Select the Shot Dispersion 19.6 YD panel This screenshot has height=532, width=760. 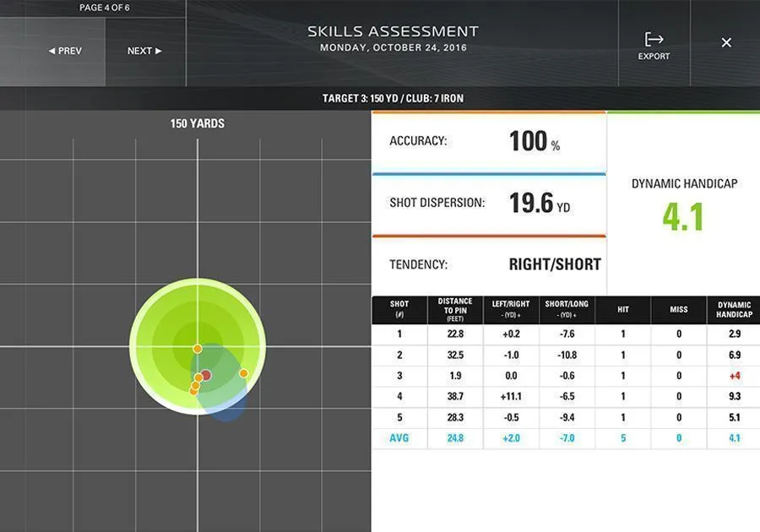pos(489,204)
